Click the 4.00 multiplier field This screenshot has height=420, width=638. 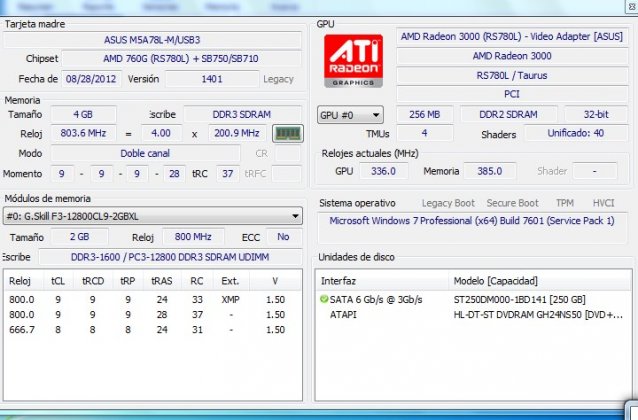pos(161,133)
